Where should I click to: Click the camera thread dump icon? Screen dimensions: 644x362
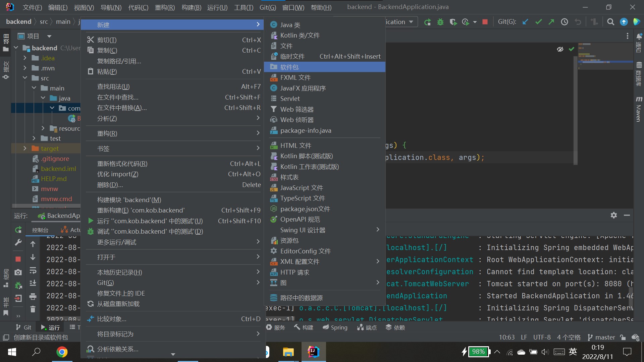(18, 273)
